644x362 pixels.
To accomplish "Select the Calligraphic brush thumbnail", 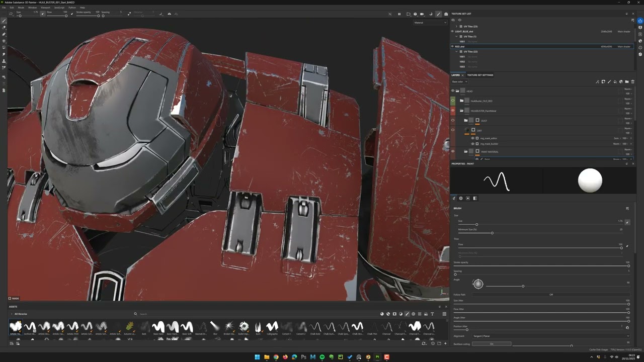I will pos(272,328).
